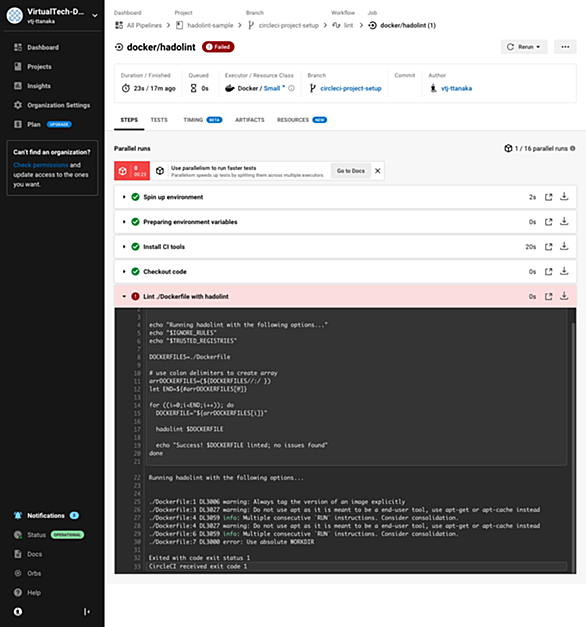Open Insights from sidebar
This screenshot has width=586, height=627.
39,86
